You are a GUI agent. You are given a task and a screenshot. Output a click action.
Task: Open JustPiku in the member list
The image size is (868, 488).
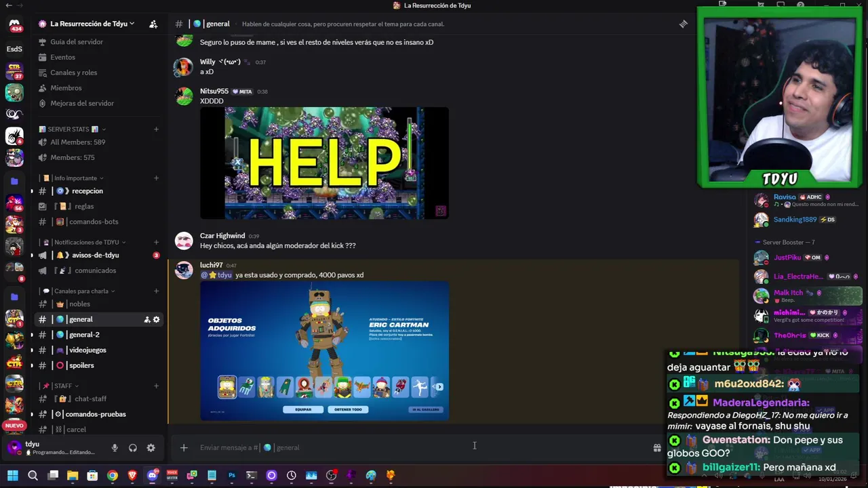807,258
